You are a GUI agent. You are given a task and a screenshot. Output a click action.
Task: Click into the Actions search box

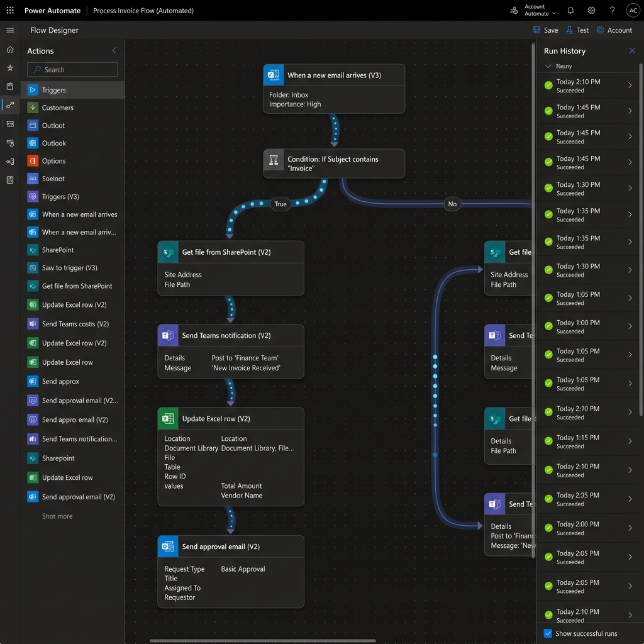[x=72, y=69]
